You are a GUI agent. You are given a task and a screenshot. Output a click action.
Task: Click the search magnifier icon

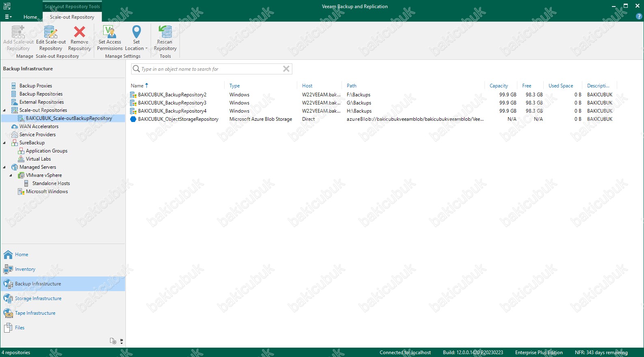[136, 69]
